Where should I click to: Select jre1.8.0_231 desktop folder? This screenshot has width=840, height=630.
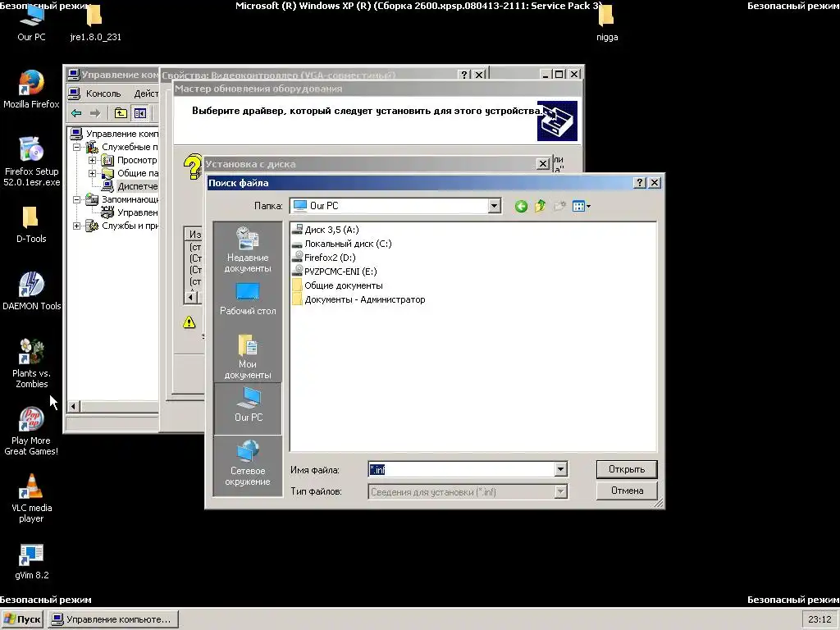[x=95, y=24]
